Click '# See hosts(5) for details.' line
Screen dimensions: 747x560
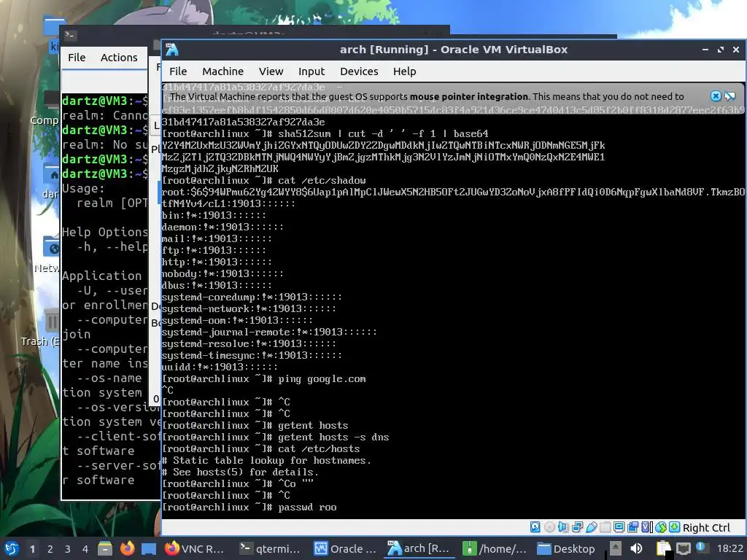pyautogui.click(x=240, y=472)
